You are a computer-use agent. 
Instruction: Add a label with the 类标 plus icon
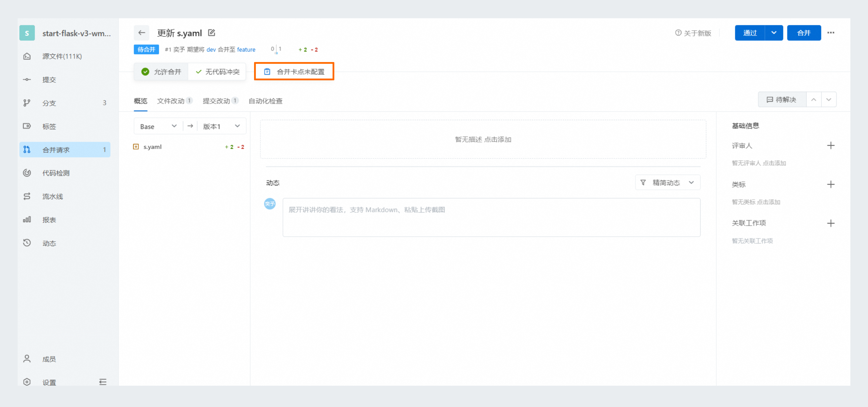(x=831, y=184)
